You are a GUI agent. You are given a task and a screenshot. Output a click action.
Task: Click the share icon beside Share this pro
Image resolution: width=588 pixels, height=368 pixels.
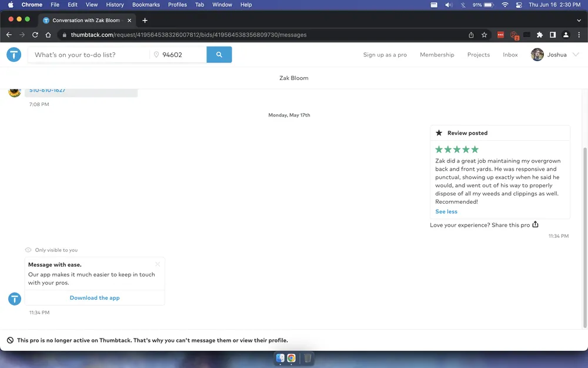(535, 224)
